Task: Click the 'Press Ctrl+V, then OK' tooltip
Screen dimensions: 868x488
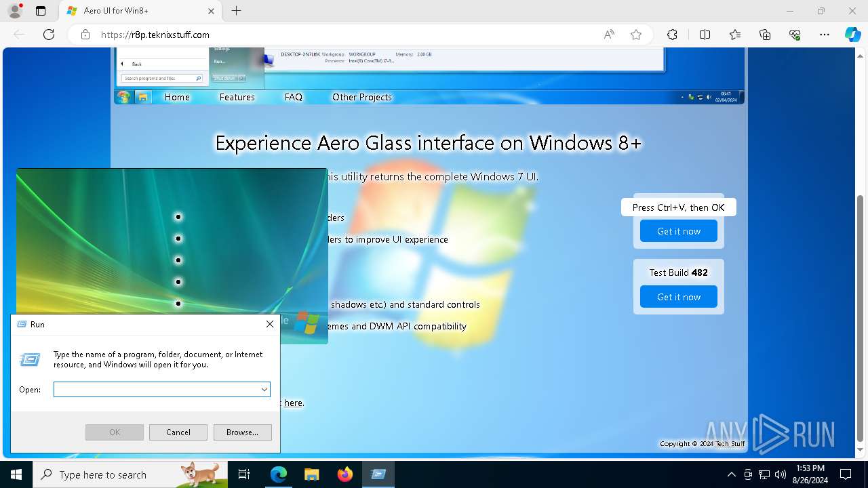Action: pos(678,207)
